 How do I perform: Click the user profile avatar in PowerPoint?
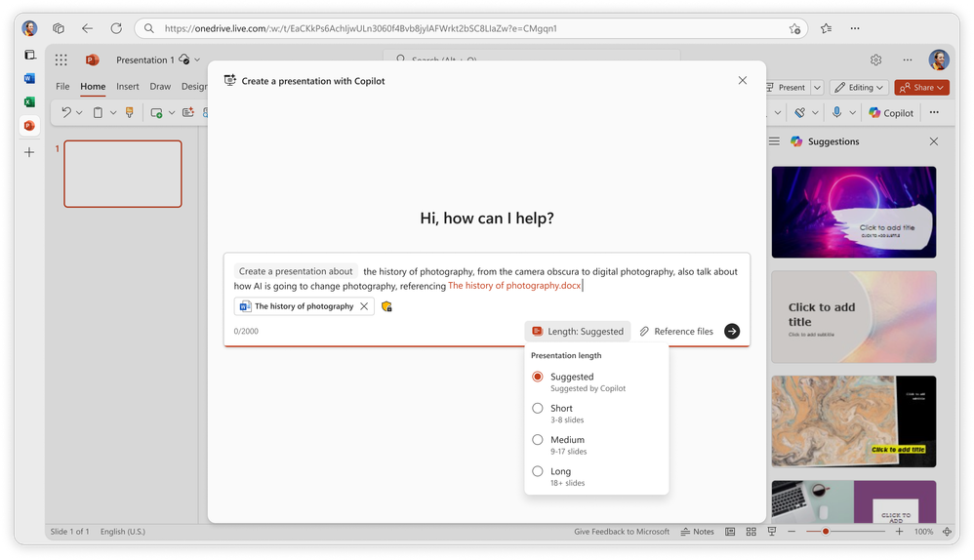coord(939,60)
